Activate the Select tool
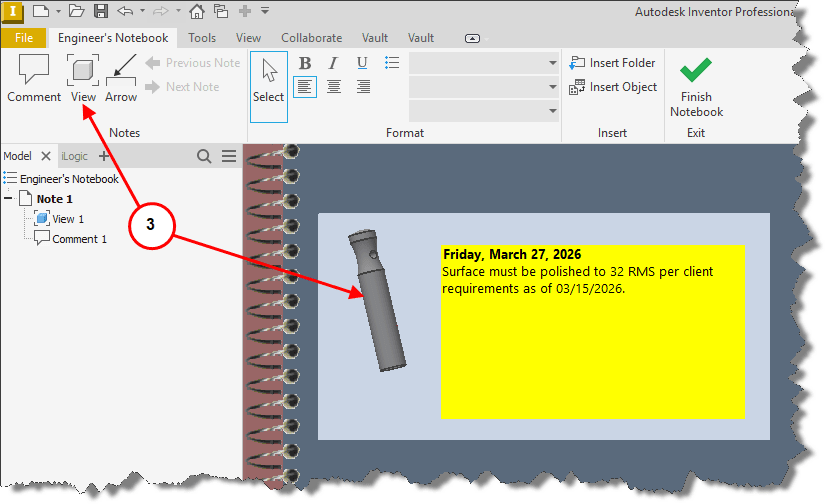 click(268, 86)
